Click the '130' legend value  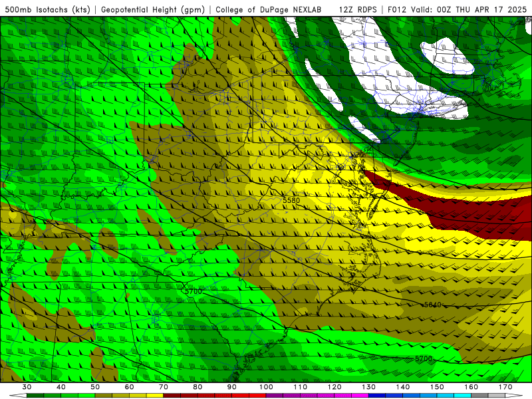click(x=368, y=387)
